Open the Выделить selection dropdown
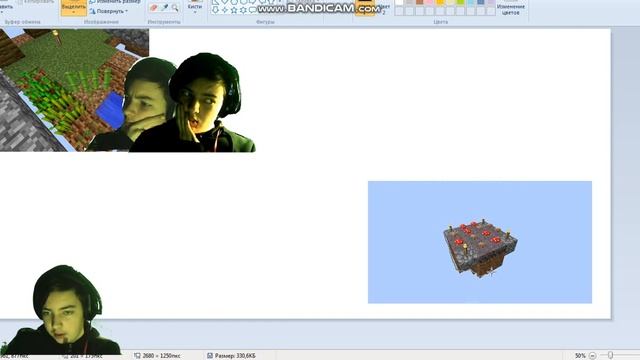Viewport: 640px width, 360px height. pyautogui.click(x=73, y=8)
